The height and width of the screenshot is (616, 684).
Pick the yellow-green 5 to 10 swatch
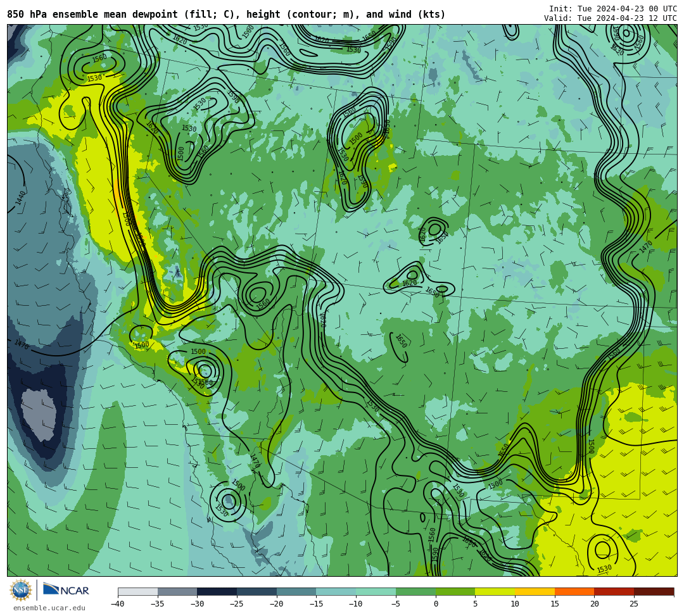coord(495,591)
